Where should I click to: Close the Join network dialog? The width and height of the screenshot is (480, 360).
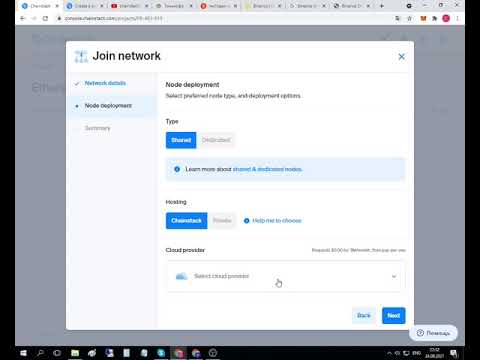coord(401,57)
